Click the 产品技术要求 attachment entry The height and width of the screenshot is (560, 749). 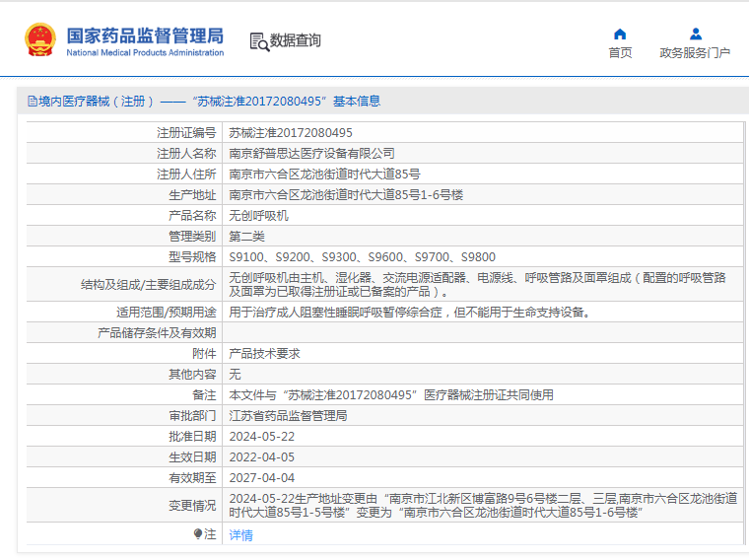tap(264, 353)
